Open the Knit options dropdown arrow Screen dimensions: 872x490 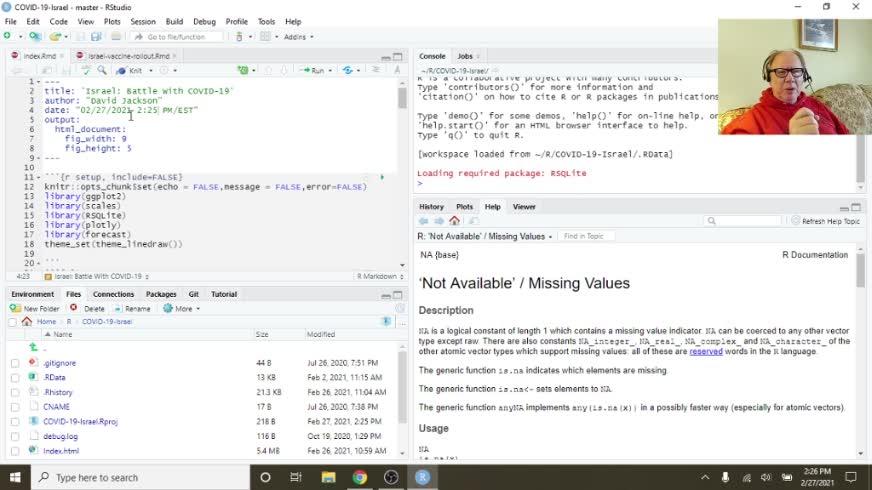pos(151,71)
